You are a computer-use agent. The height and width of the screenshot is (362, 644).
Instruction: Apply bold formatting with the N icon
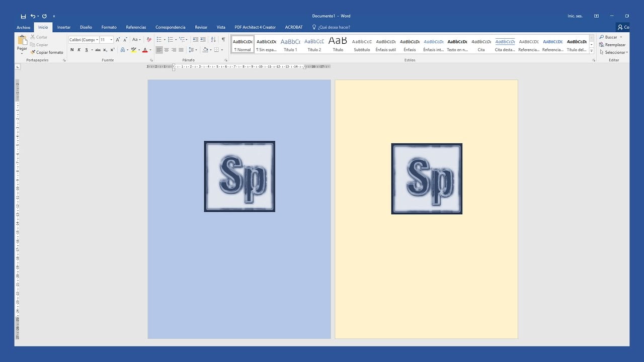click(x=72, y=50)
